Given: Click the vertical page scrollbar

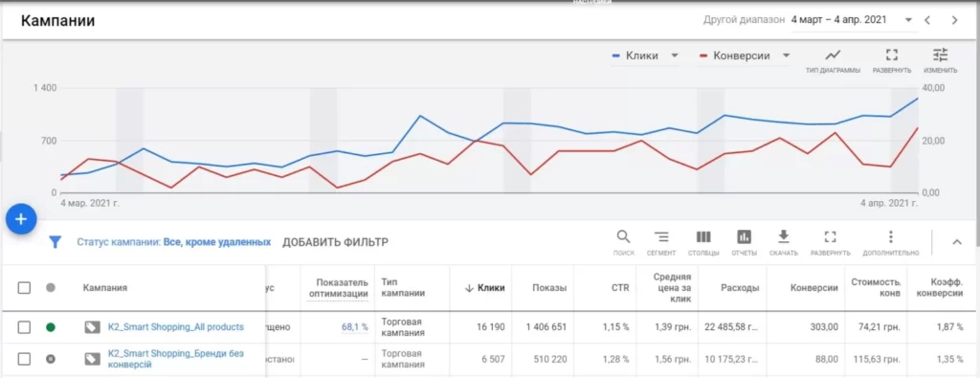Looking at the screenshot, I should [x=977, y=125].
